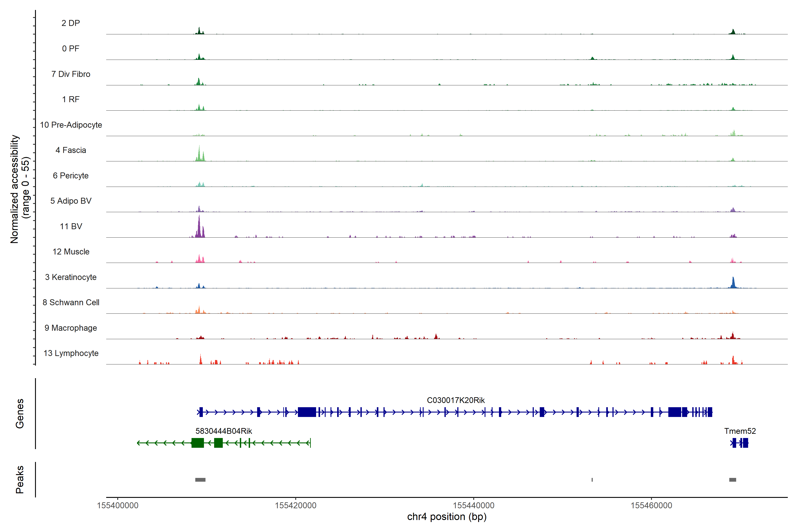Click the 9 Macrophage track label
The image size is (798, 532).
coord(71,328)
